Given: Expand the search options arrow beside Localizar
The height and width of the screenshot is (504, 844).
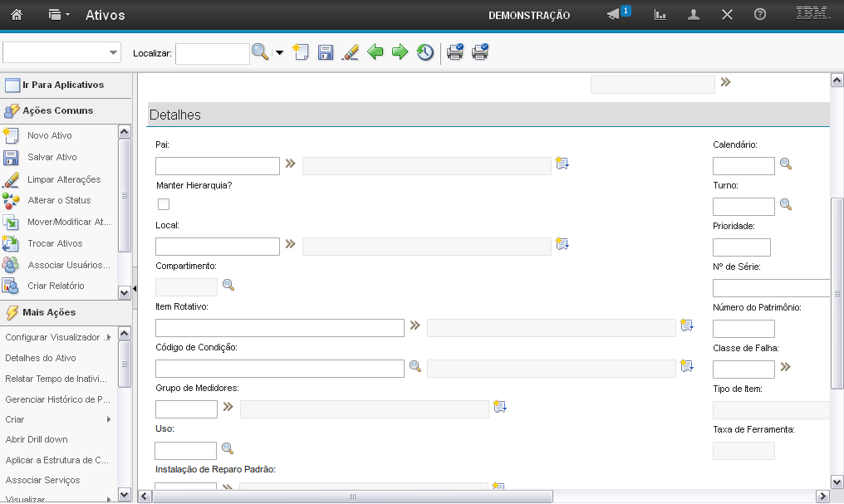Looking at the screenshot, I should click(x=279, y=53).
